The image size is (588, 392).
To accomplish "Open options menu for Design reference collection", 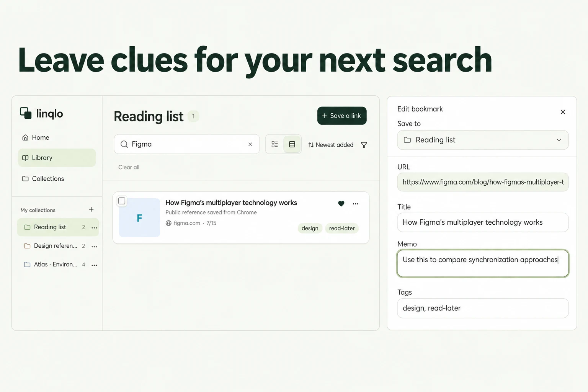I will tap(94, 246).
